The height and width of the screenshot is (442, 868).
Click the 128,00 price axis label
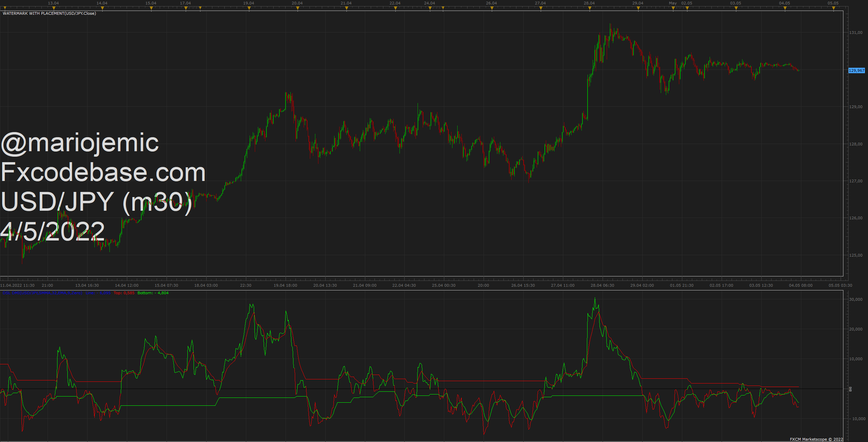(x=856, y=144)
